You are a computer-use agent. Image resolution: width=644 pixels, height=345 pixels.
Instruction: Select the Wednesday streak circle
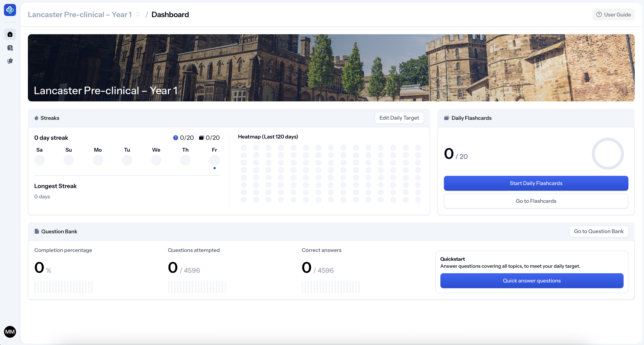pos(156,160)
